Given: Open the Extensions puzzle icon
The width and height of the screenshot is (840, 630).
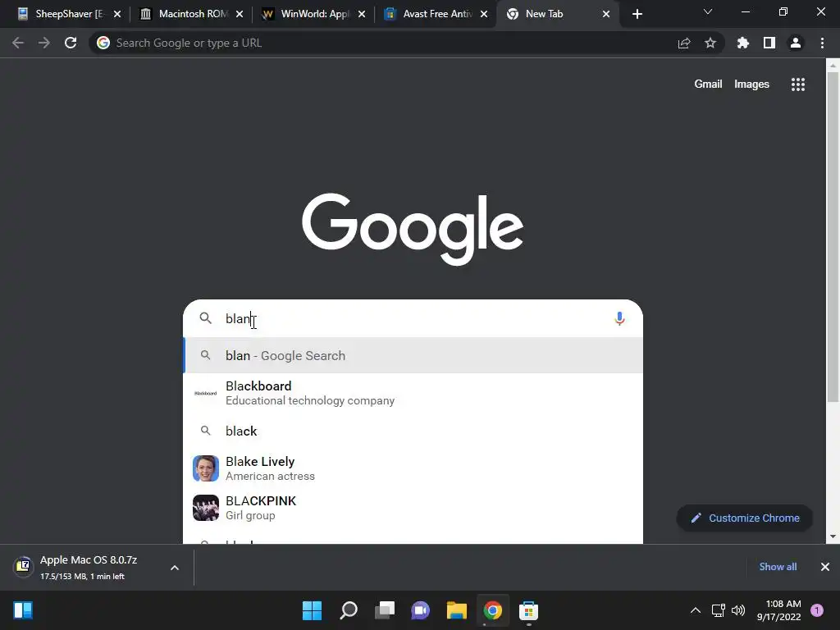Looking at the screenshot, I should pyautogui.click(x=742, y=43).
